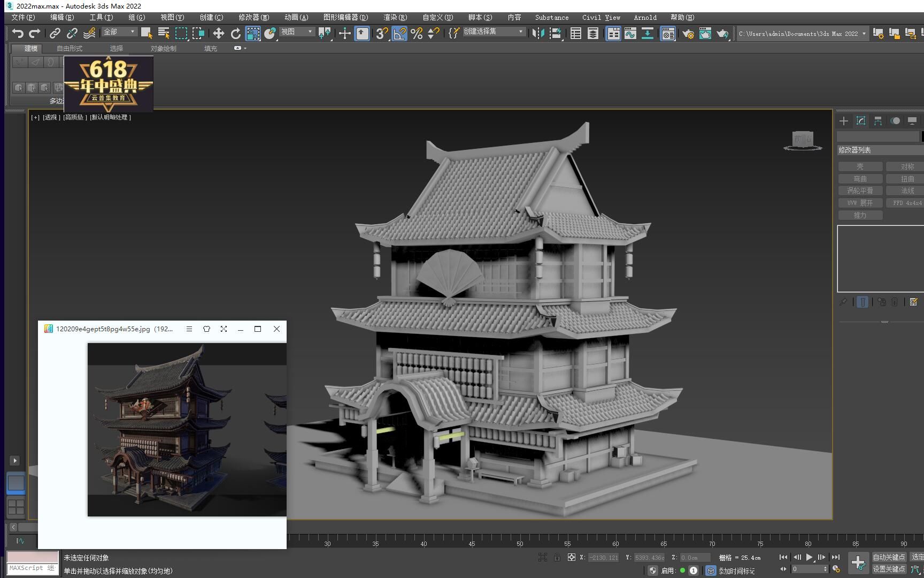Apply the UVW 展开 modifier button
Screen dimensions: 924x578
(860, 203)
